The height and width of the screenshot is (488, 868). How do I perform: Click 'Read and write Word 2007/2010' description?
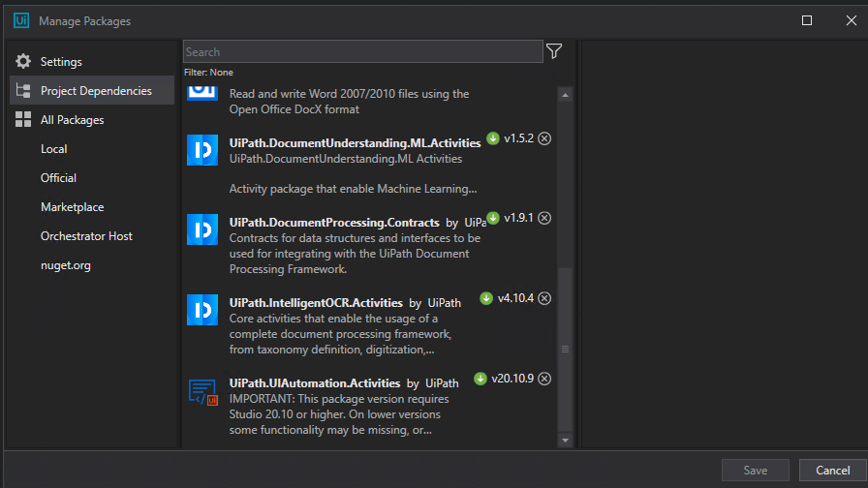(350, 102)
